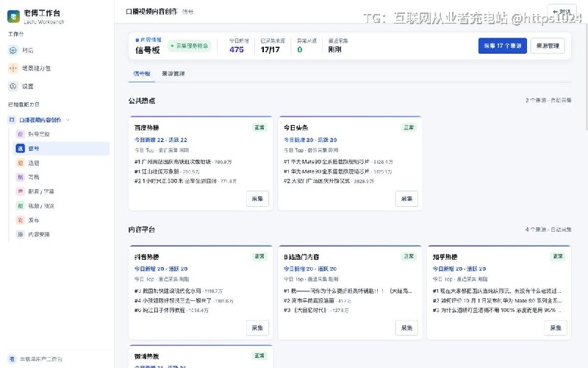Select the 信号 step icon
Viewport: 588px width, 368px height.
[x=21, y=149]
